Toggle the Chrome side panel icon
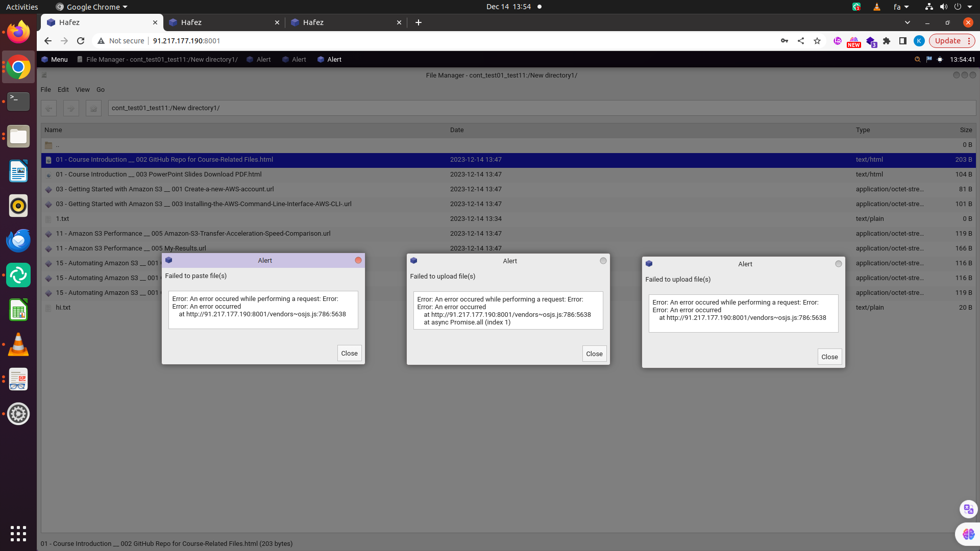 (902, 41)
